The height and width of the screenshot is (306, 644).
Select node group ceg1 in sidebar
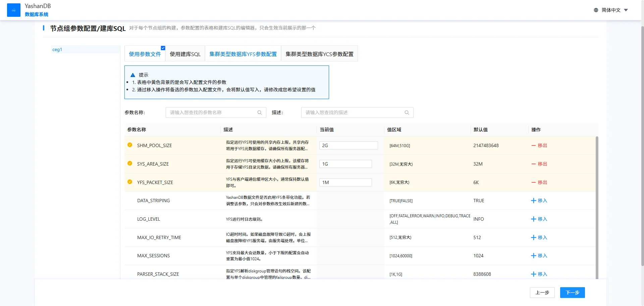[57, 49]
